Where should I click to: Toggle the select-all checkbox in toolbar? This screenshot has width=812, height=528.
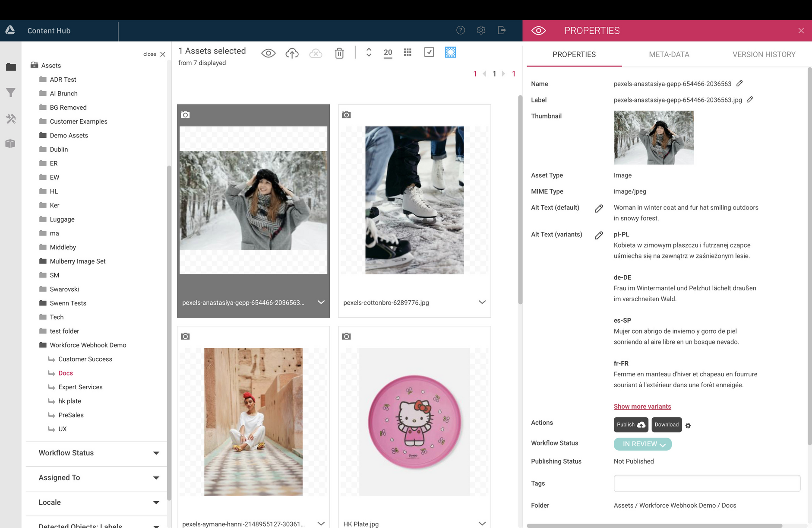point(429,52)
